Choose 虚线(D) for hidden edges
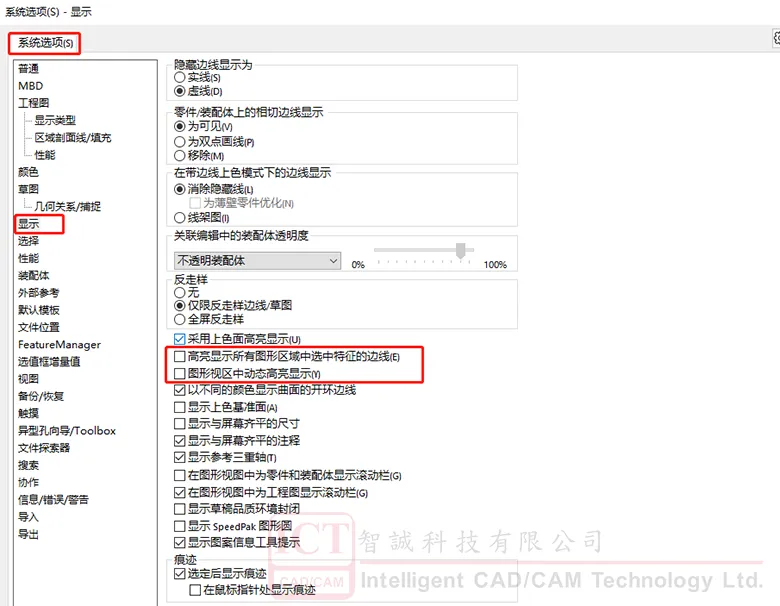 tap(180, 92)
